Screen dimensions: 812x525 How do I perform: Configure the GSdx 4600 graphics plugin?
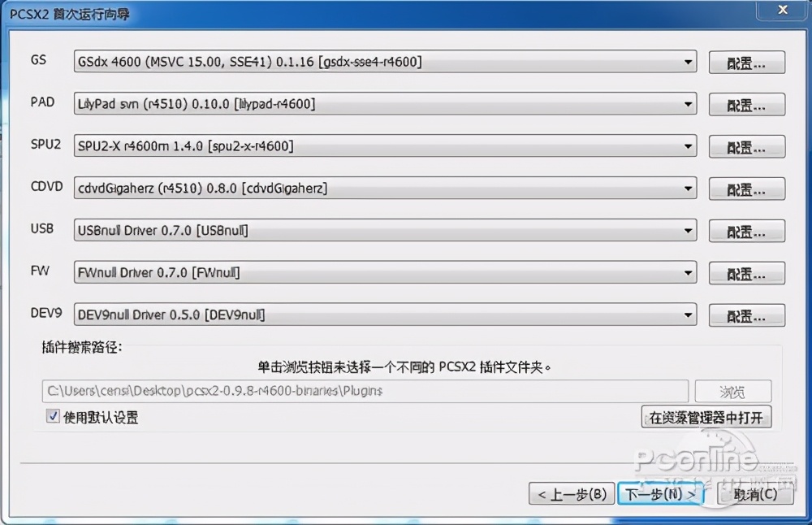tap(745, 61)
